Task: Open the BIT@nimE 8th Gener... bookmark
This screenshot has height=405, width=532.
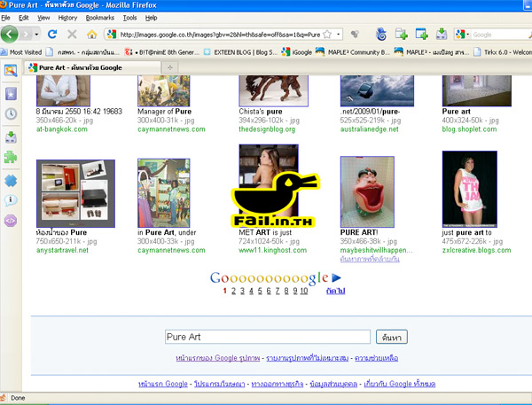Action: point(162,52)
